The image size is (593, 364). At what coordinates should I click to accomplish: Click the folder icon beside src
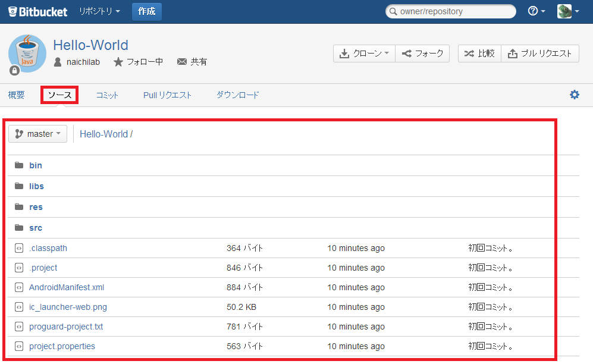click(20, 227)
